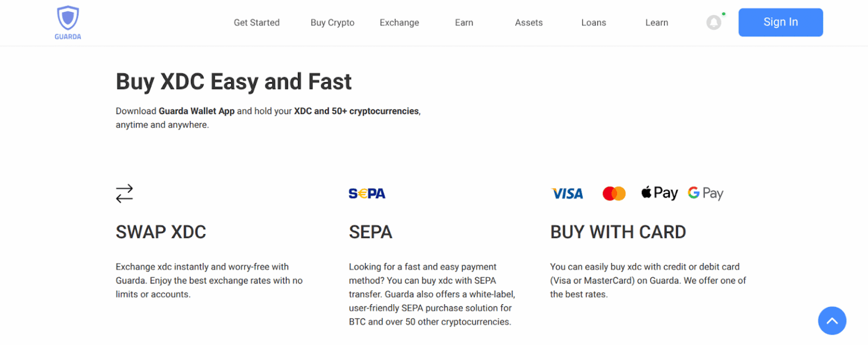
Task: Select the SEPA payment logo
Action: click(367, 193)
